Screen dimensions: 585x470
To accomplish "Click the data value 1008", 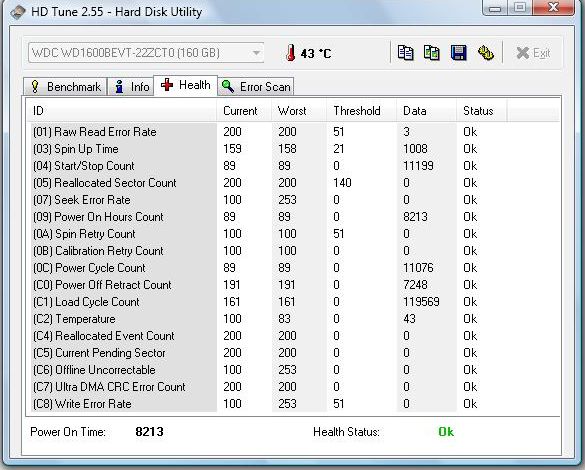I will 415,149.
